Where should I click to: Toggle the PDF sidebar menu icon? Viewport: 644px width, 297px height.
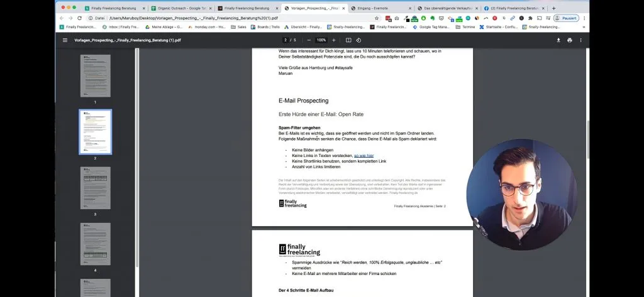(x=65, y=40)
